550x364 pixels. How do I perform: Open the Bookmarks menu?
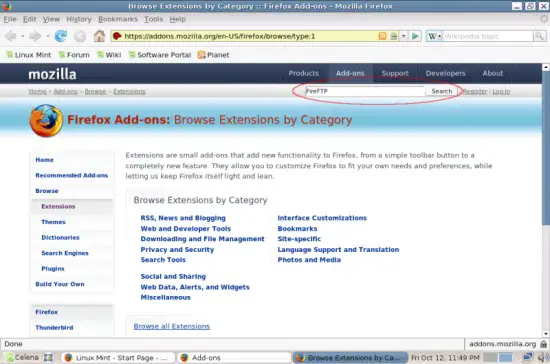[118, 19]
